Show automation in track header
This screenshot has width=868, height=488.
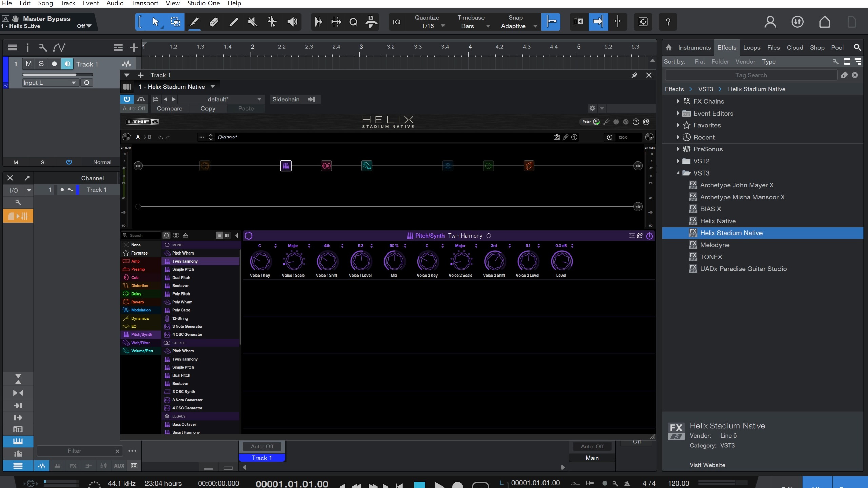pyautogui.click(x=59, y=47)
